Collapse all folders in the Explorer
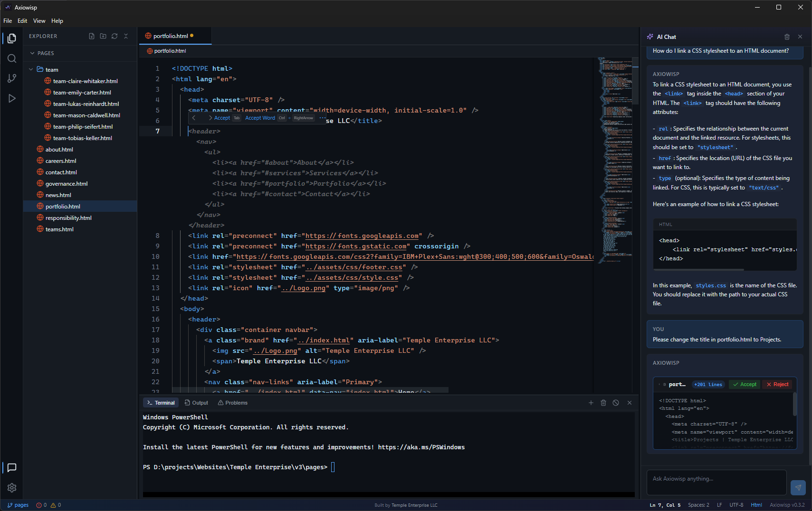The image size is (812, 511). (126, 36)
